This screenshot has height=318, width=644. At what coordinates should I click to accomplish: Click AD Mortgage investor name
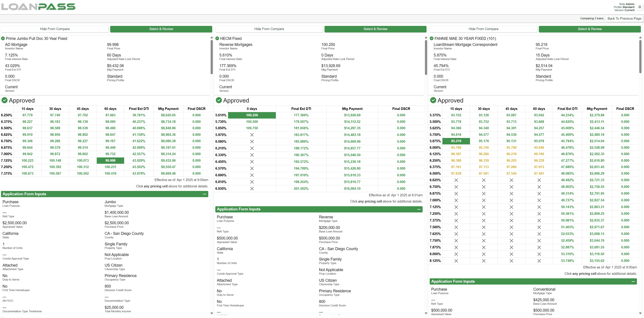tap(16, 45)
